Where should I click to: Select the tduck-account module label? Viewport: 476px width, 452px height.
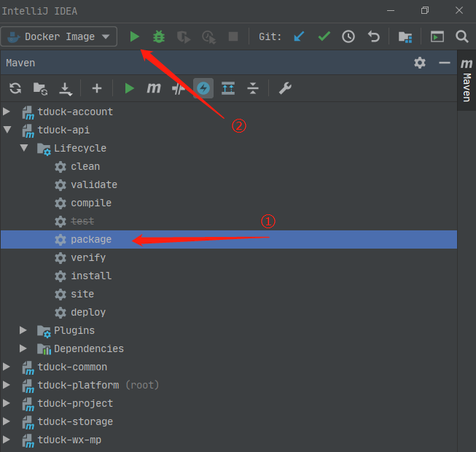pos(75,112)
